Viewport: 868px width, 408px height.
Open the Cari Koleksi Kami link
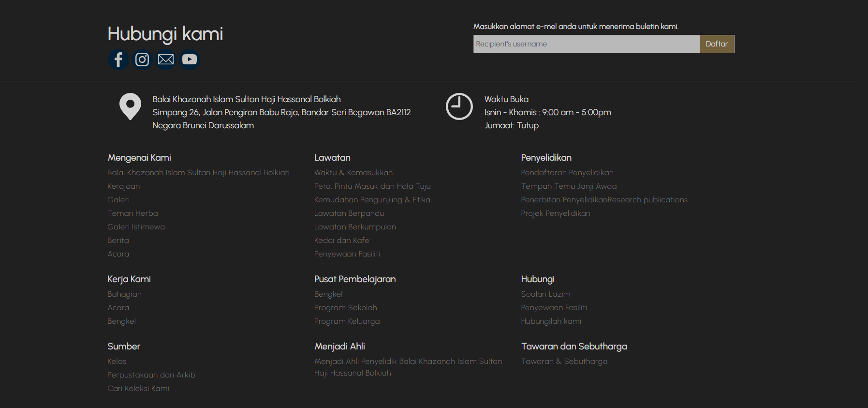(x=138, y=389)
